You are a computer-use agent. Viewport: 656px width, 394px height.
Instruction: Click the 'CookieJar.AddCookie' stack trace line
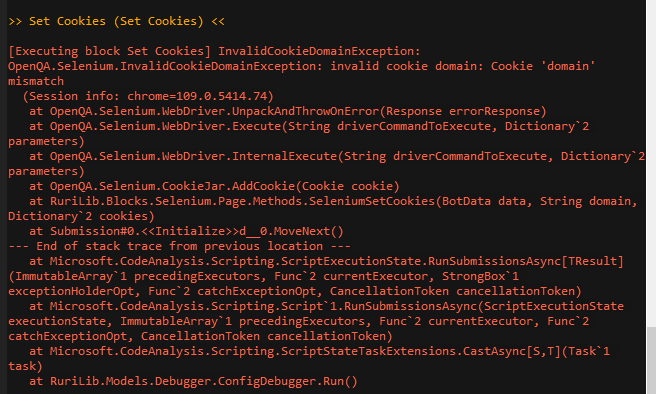coord(214,186)
